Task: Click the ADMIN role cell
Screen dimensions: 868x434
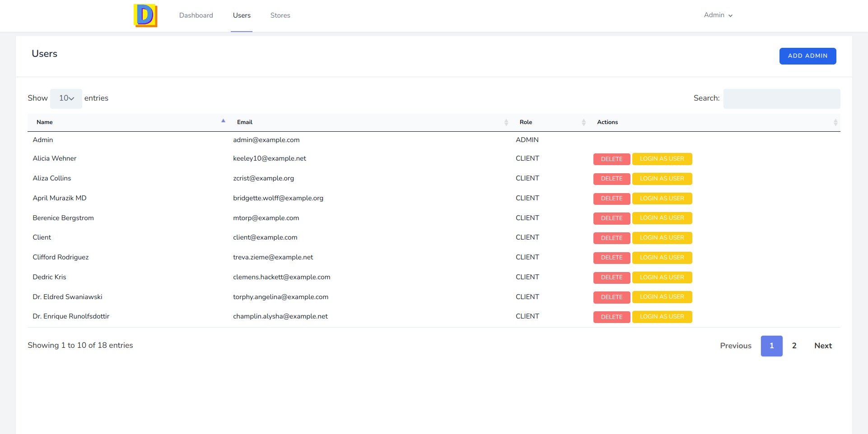Action: point(527,140)
